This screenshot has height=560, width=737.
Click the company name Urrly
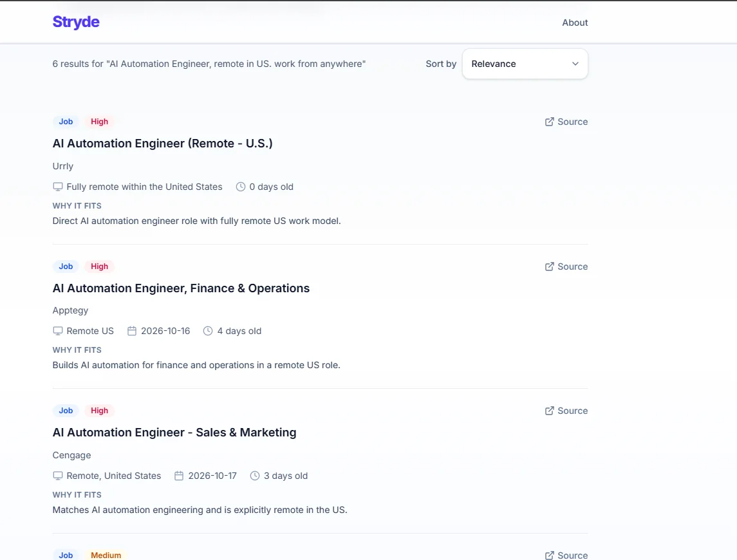[x=63, y=167]
